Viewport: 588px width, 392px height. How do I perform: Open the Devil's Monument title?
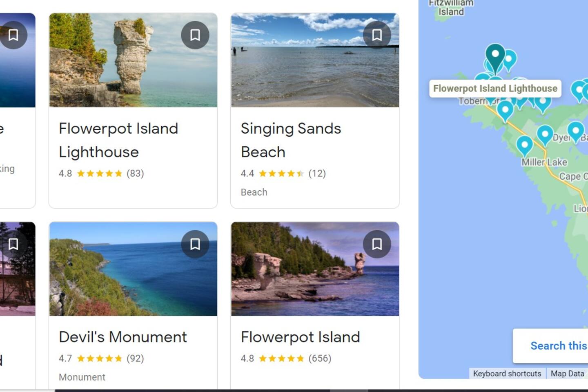[x=122, y=337]
